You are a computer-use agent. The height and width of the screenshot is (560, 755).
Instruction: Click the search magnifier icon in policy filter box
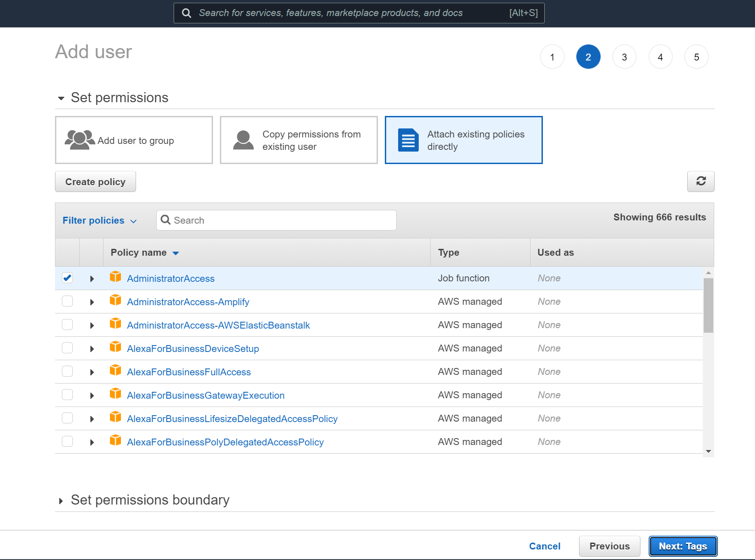pos(166,220)
